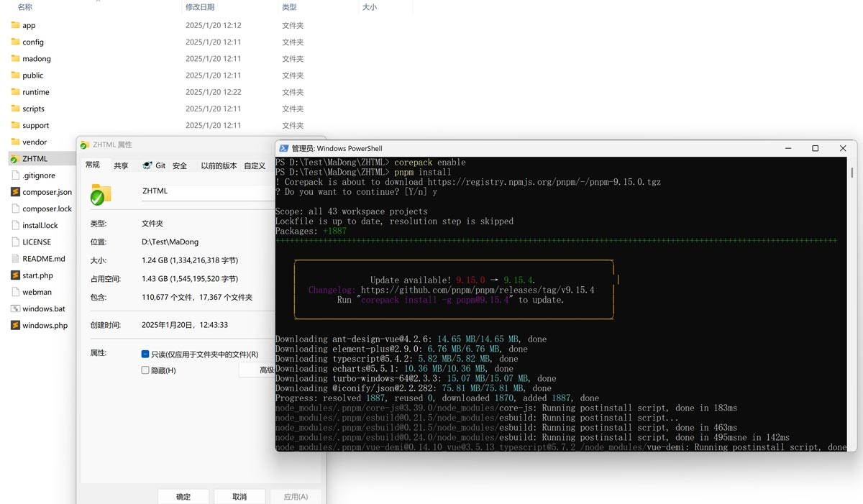863x504 pixels.
Task: Select the app folder icon in the file list
Action: [16, 25]
